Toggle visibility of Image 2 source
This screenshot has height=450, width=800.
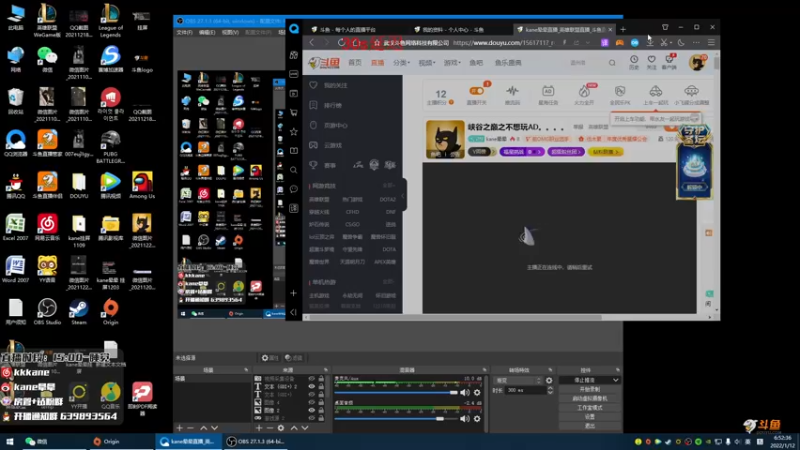(311, 410)
